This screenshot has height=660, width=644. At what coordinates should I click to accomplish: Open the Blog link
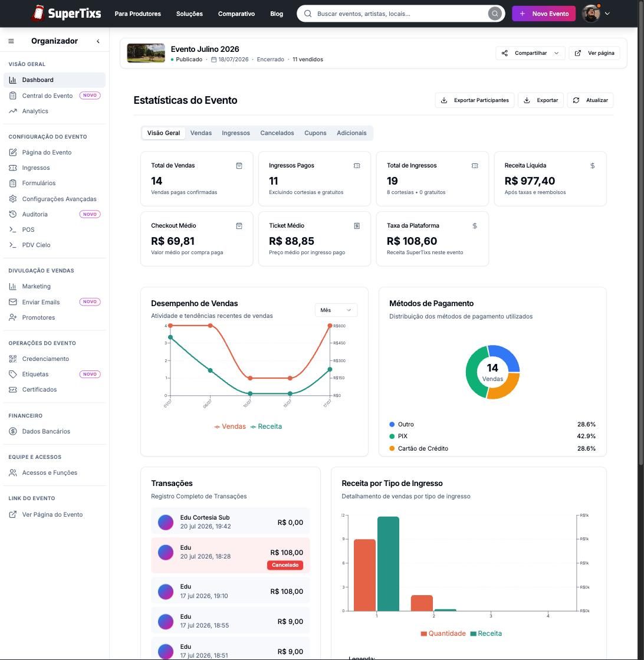click(x=277, y=14)
